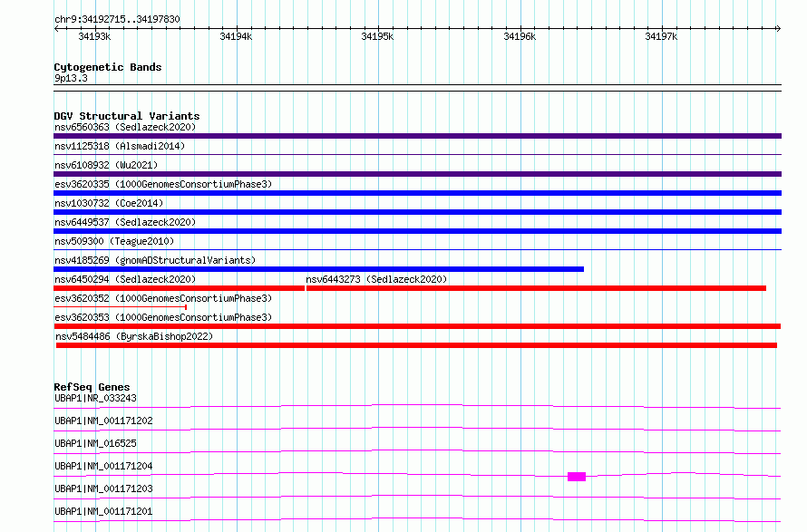Click the nsv6560363 (Sedlazeck2020) variant label

[x=125, y=127]
